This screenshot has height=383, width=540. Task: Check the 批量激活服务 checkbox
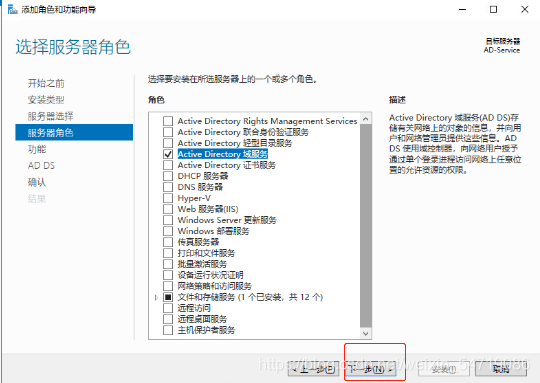tap(168, 264)
